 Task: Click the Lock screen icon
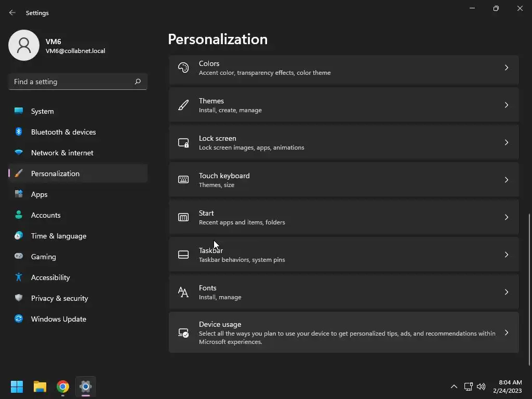tap(183, 142)
